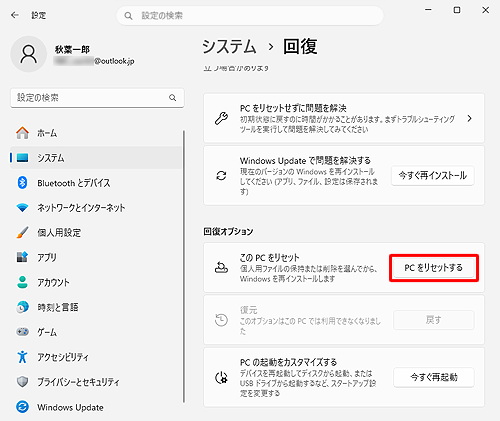Click the privacy shield icon
This screenshot has width=500, height=421.
(x=22, y=382)
